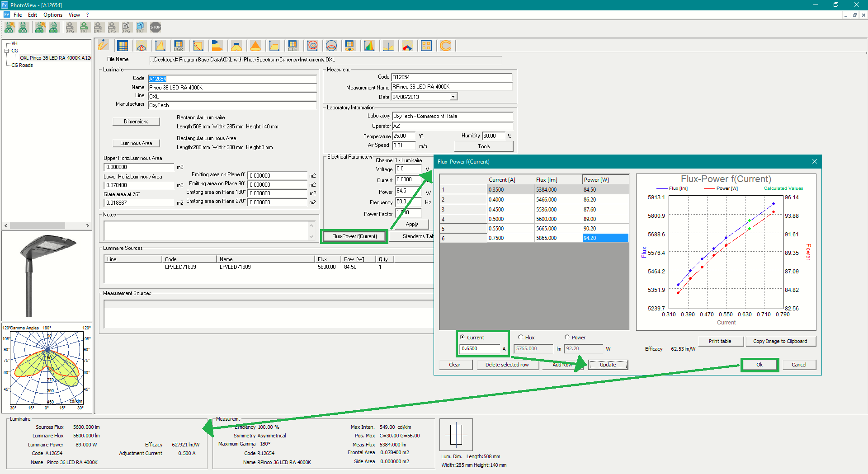Open the View menu
Image resolution: width=868 pixels, height=474 pixels.
click(x=74, y=15)
